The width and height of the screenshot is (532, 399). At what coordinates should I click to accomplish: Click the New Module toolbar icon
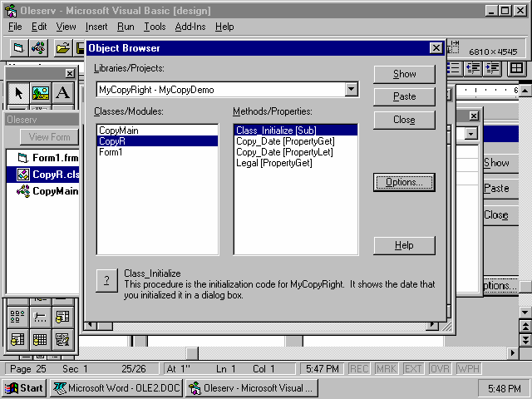click(x=38, y=48)
